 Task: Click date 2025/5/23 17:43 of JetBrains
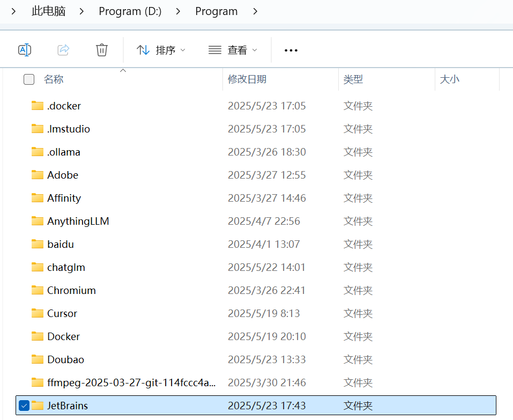(x=266, y=406)
